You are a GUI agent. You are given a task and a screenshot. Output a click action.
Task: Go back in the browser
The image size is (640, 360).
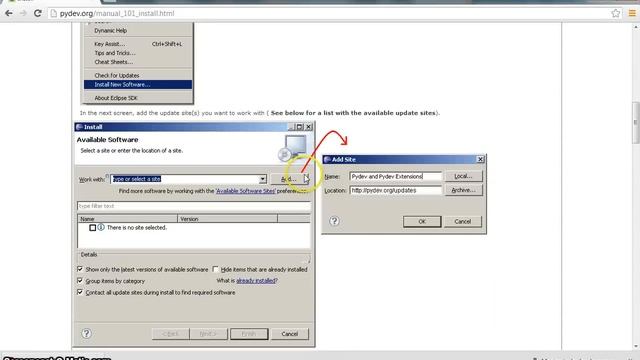tap(9, 13)
